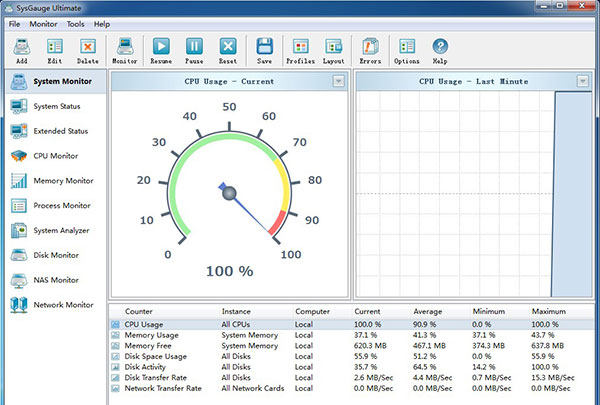Select the Memory Usage counter row
Viewport: 600px width, 405px height.
pyautogui.click(x=151, y=335)
